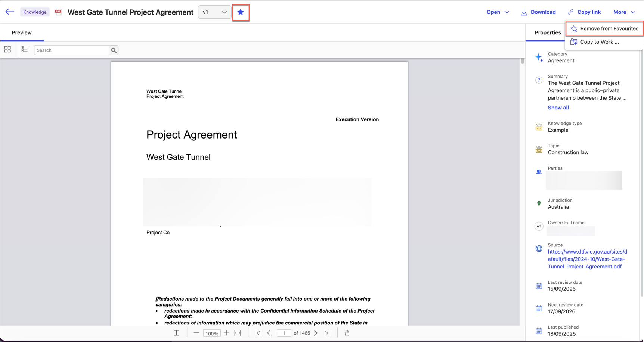
Task: Switch to the Preview tab
Action: click(x=22, y=32)
